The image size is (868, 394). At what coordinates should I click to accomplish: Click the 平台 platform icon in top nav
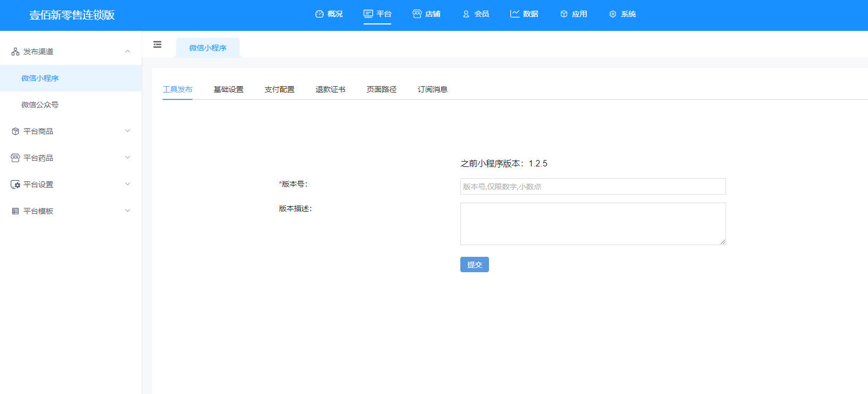368,14
